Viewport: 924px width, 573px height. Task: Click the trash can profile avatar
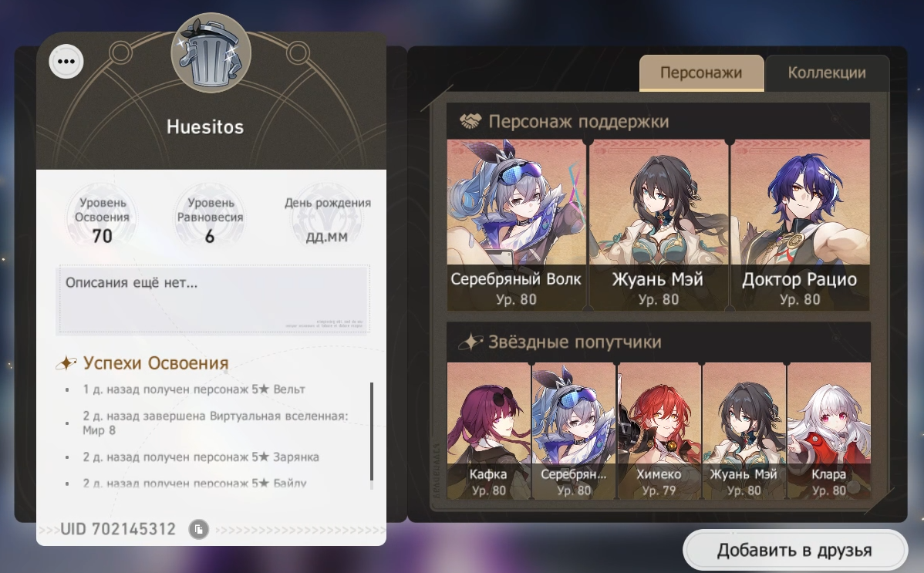click(x=211, y=53)
